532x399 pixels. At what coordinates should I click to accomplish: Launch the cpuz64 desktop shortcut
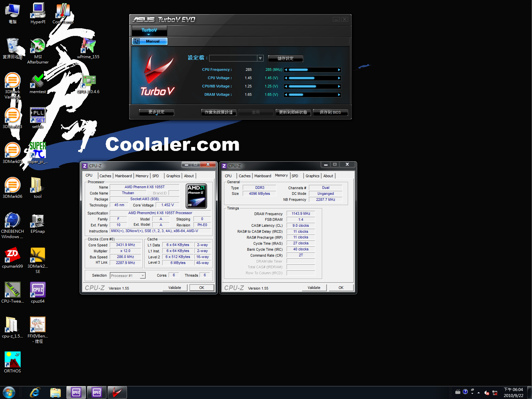pyautogui.click(x=38, y=293)
